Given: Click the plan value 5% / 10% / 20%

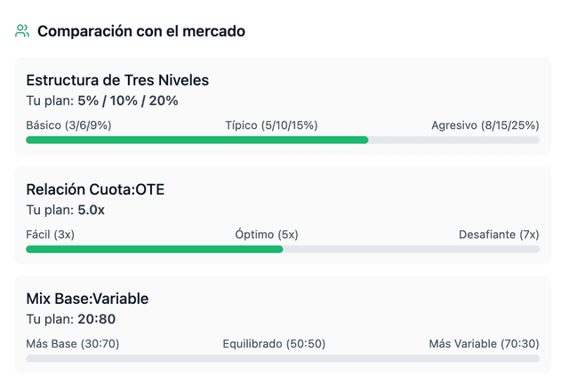Looking at the screenshot, I should [x=128, y=100].
